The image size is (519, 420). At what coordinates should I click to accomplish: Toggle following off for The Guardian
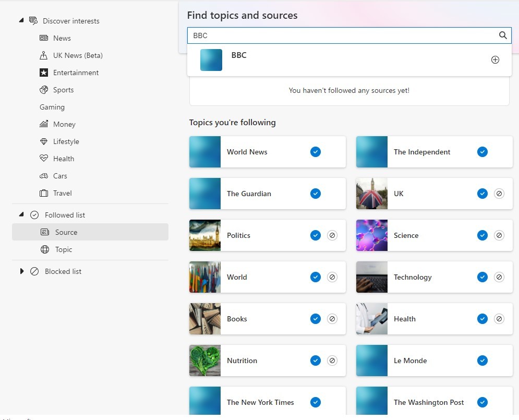click(x=315, y=194)
